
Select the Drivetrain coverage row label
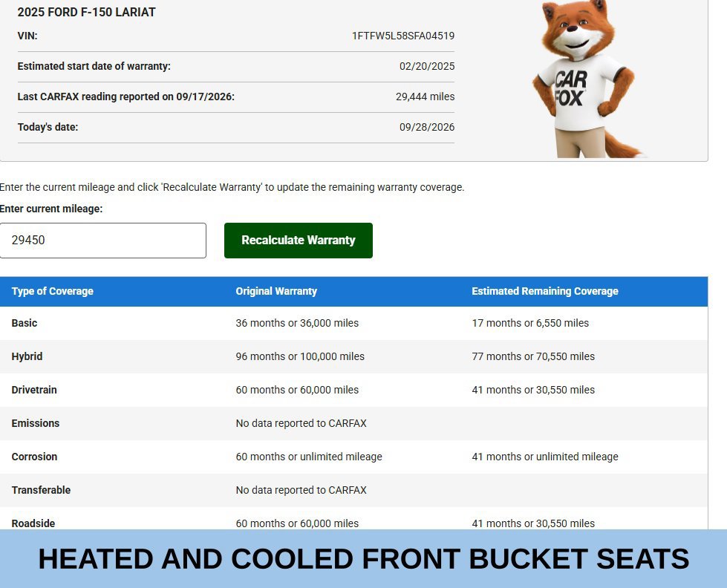click(x=34, y=390)
